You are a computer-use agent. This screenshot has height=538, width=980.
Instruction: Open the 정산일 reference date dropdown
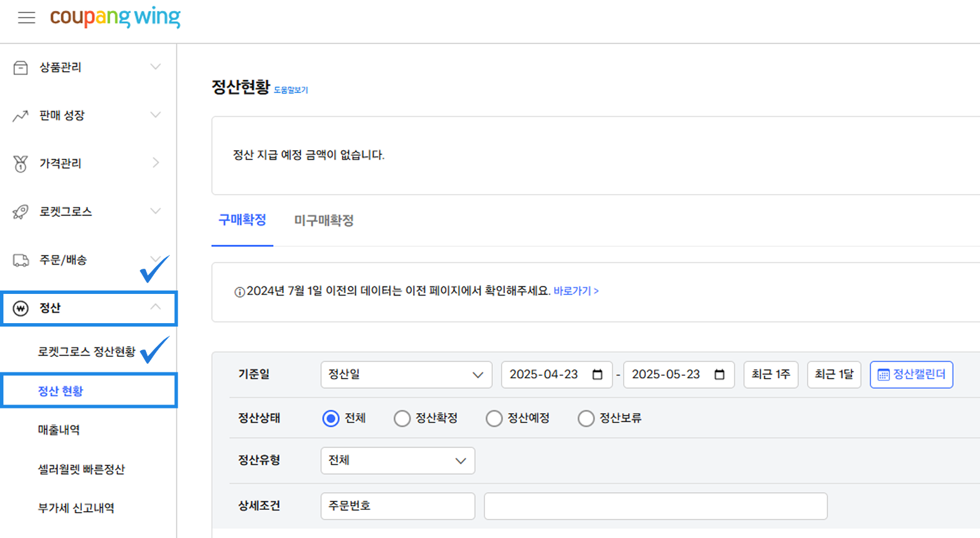(x=406, y=374)
